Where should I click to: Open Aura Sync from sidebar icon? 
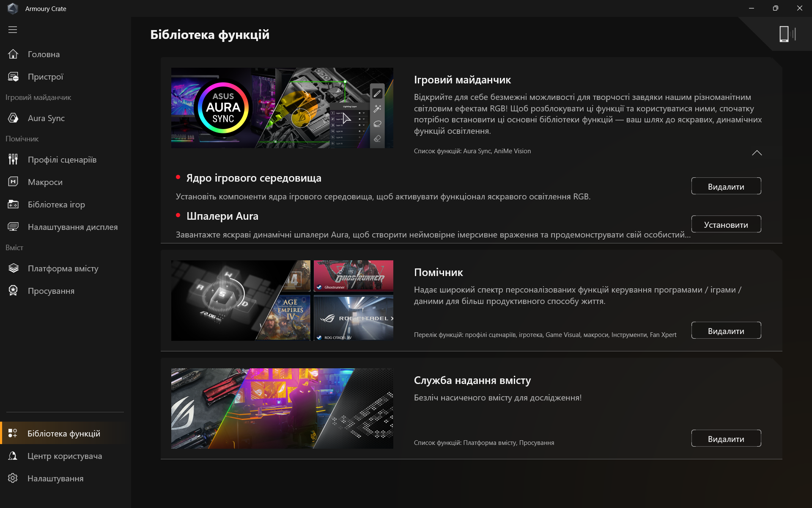(13, 118)
